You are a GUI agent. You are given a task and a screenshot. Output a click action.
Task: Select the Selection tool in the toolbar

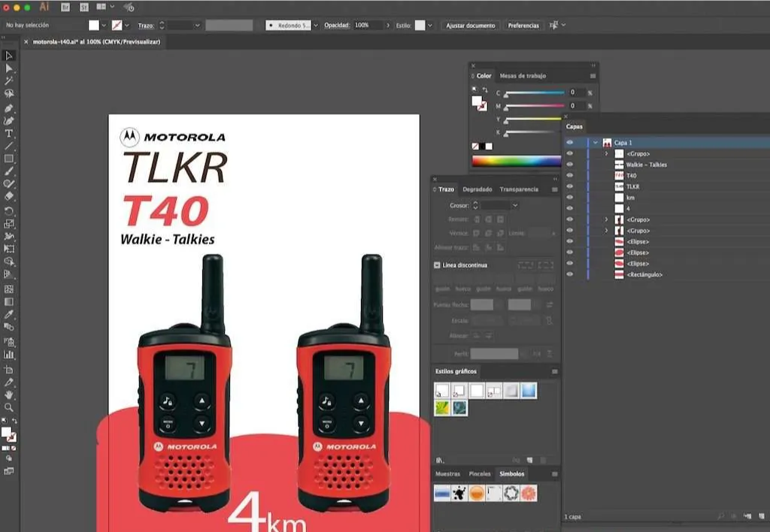(9, 56)
